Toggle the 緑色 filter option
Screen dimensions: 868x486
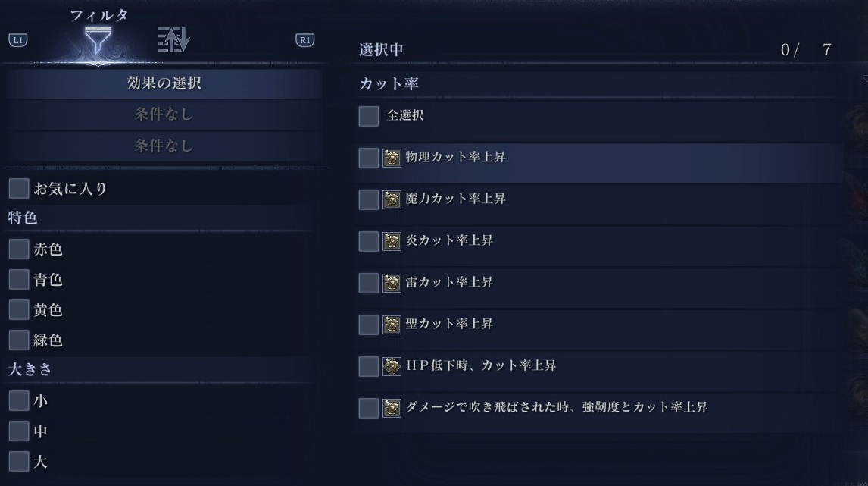point(19,340)
